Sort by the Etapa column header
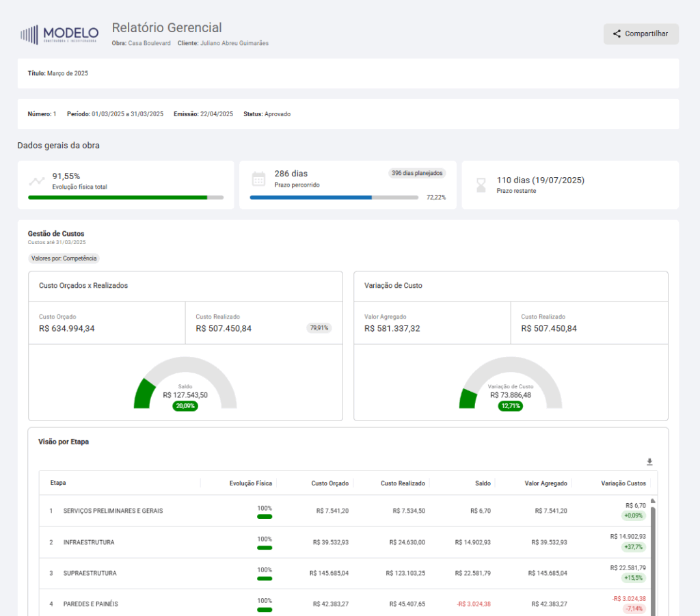Screen dimensions: 700x616 coord(58,483)
